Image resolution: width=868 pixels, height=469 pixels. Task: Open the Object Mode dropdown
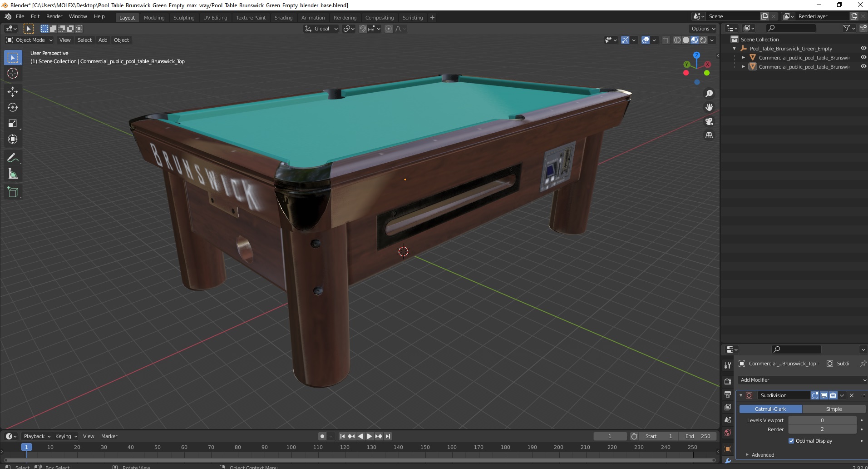pyautogui.click(x=30, y=40)
